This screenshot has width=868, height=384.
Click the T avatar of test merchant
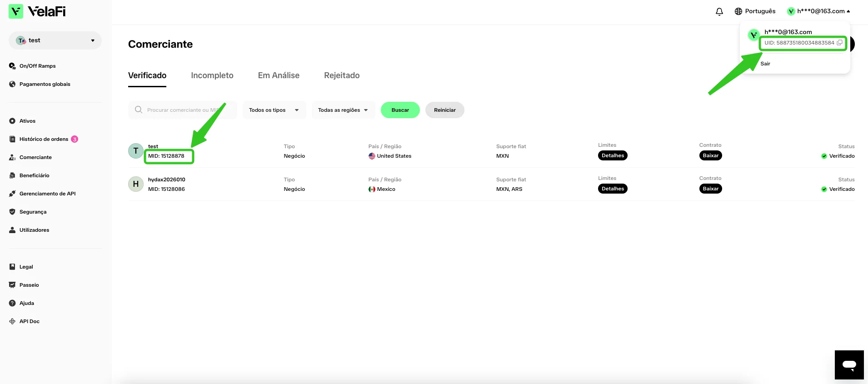tap(136, 151)
